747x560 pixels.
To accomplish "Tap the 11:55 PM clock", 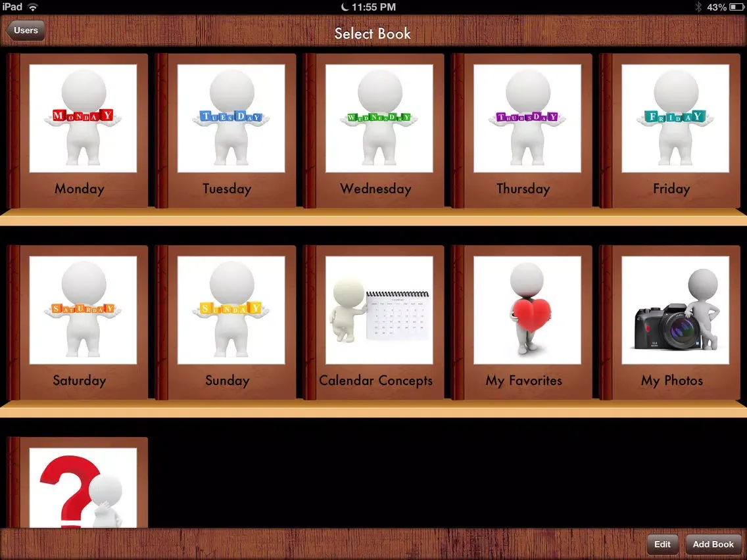I will coord(374,7).
